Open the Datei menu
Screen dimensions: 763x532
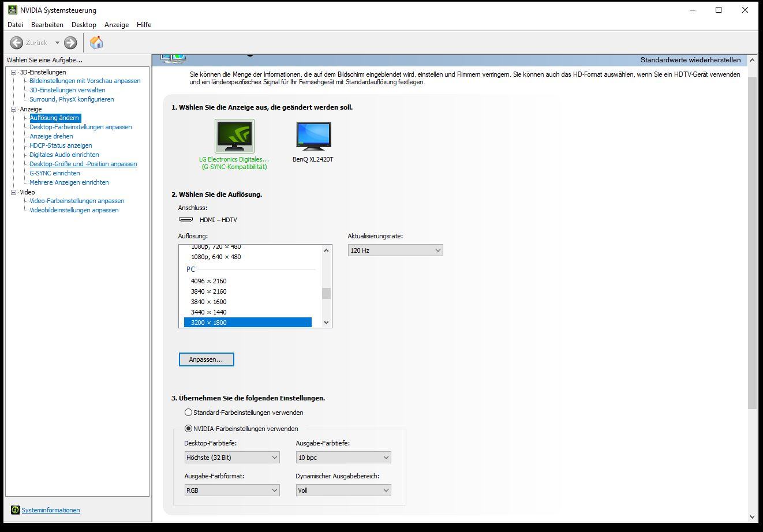coord(16,25)
